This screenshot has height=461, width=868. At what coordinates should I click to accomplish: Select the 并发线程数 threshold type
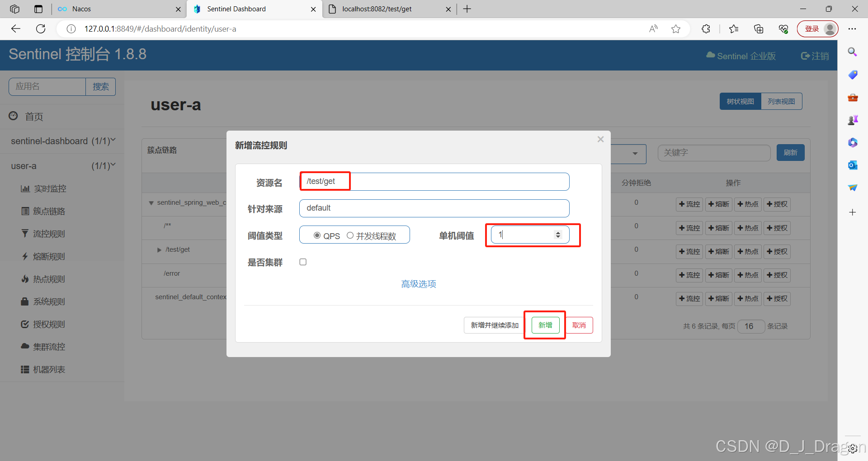coord(350,235)
